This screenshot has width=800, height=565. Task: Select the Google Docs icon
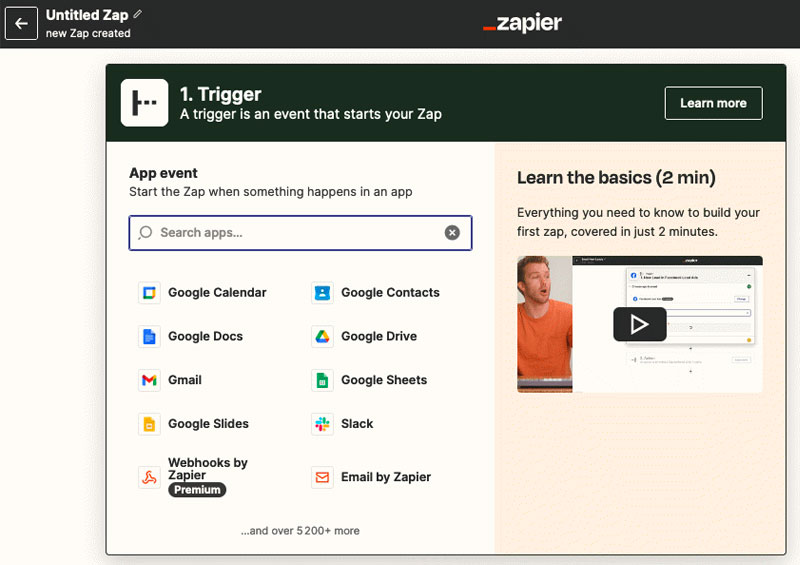(149, 337)
